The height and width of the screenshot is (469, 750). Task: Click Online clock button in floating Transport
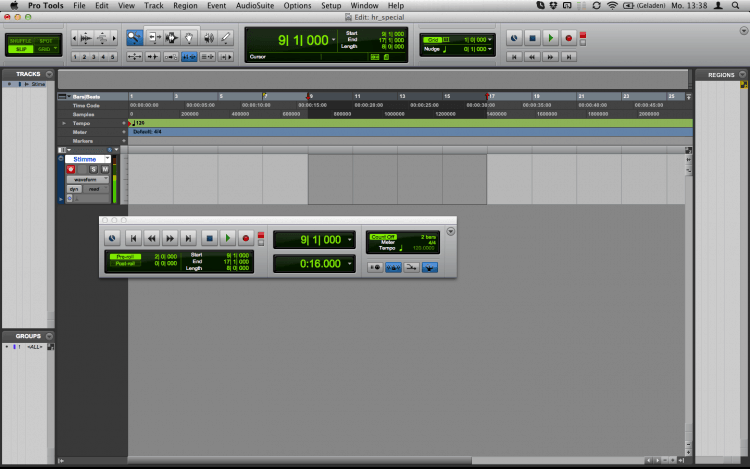point(112,238)
